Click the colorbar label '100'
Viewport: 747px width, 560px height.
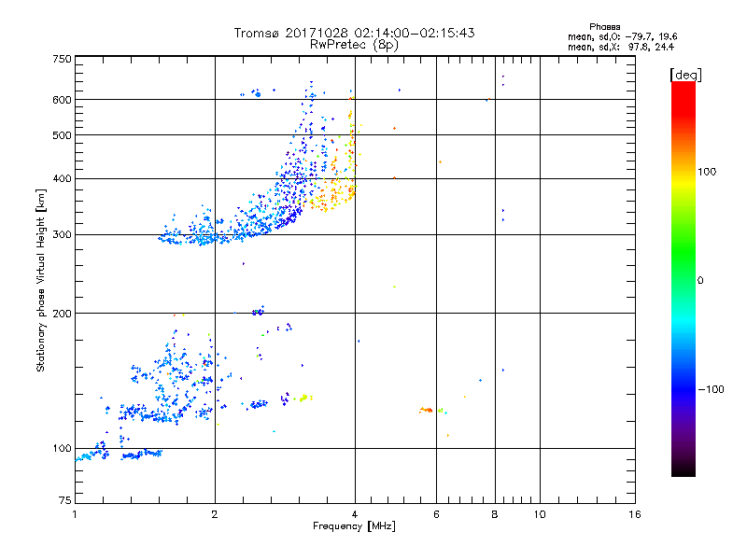pos(707,172)
